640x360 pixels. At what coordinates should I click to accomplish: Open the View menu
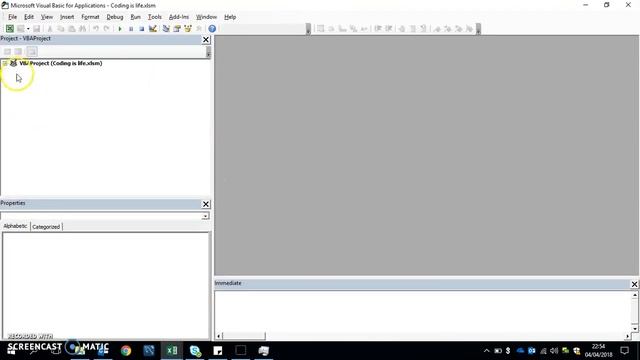coord(47,17)
